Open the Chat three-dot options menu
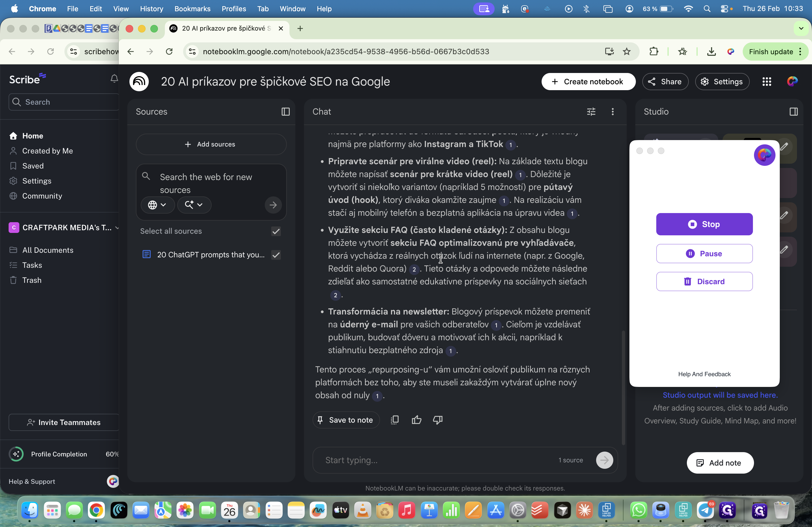The width and height of the screenshot is (812, 527). click(x=612, y=111)
